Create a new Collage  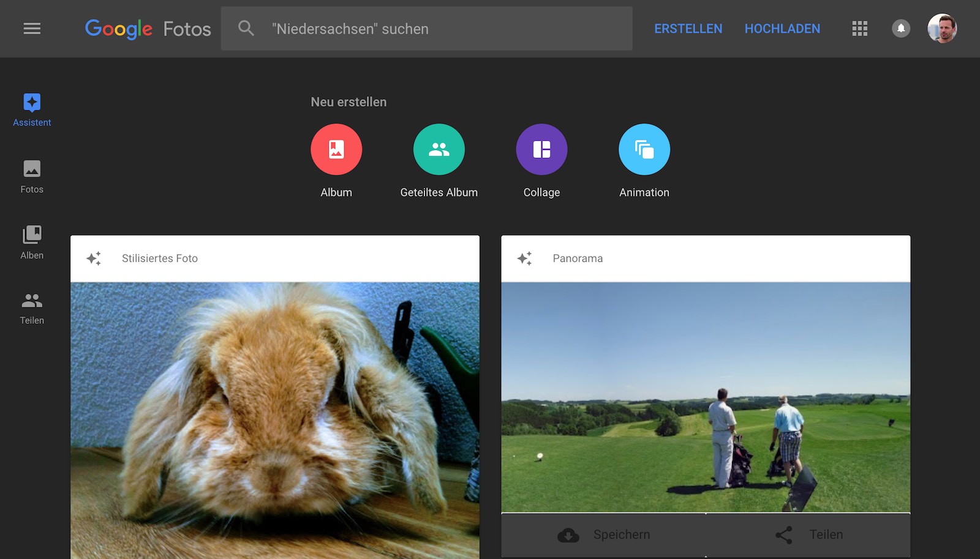(x=541, y=149)
